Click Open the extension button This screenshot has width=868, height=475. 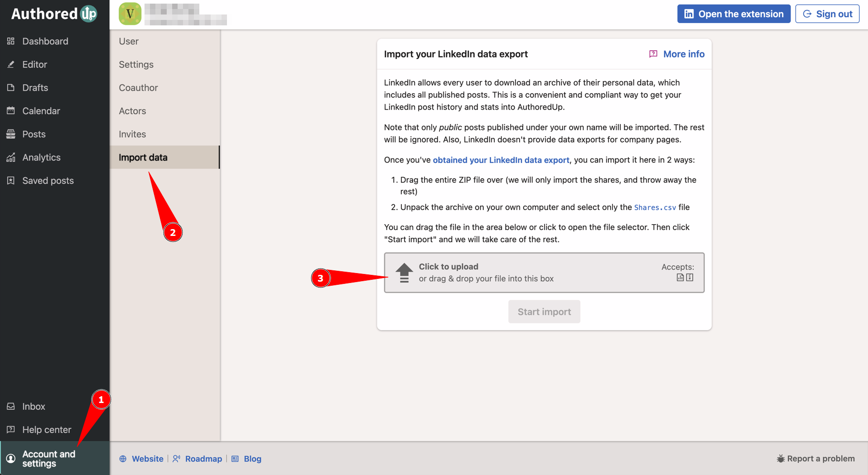pos(733,14)
